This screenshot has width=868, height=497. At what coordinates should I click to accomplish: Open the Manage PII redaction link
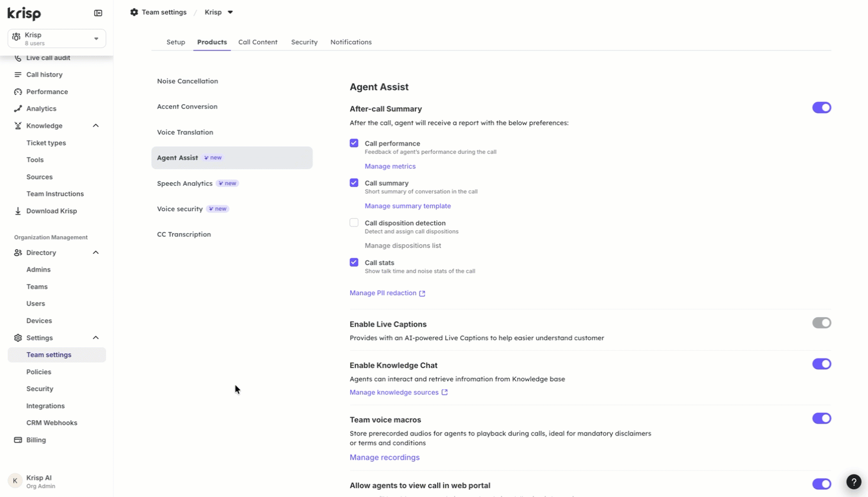pyautogui.click(x=383, y=293)
